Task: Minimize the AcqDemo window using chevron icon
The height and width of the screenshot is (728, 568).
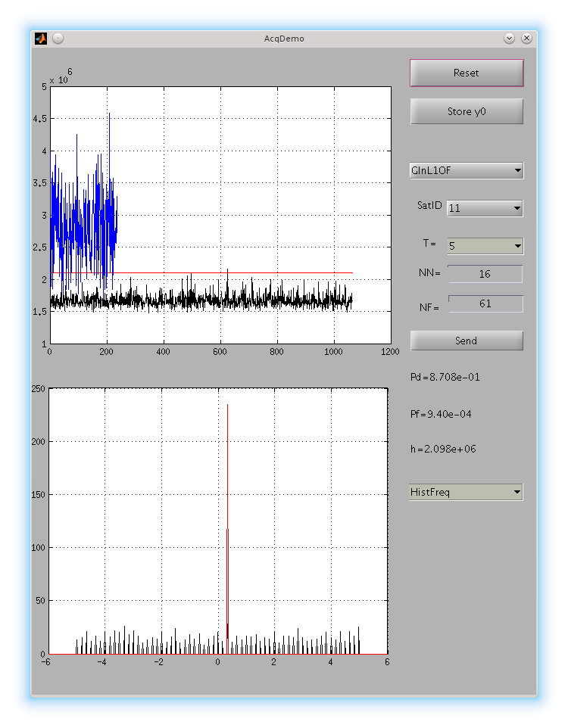Action: coord(509,38)
